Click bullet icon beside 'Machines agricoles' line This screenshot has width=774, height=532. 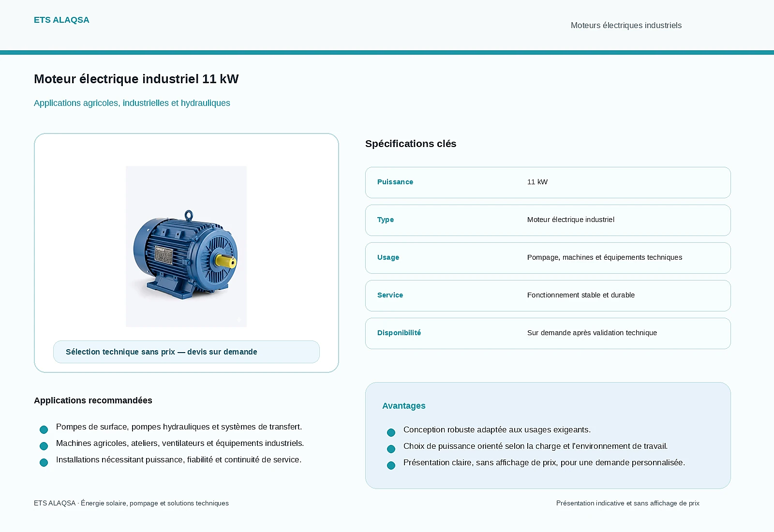pos(44,446)
